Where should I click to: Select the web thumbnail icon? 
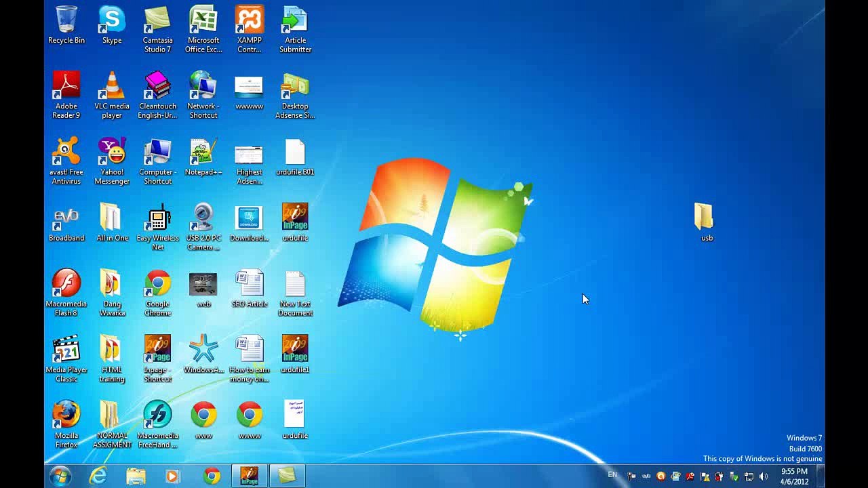tap(203, 289)
